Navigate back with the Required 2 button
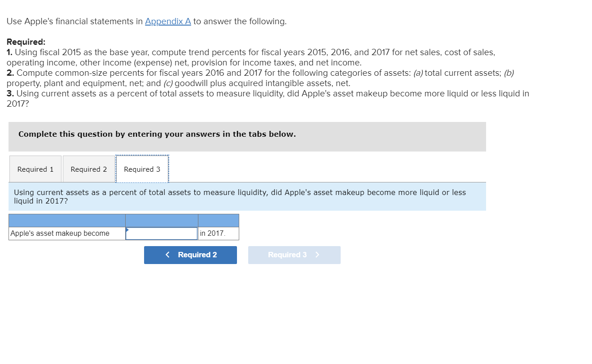The image size is (592, 364). tap(190, 255)
